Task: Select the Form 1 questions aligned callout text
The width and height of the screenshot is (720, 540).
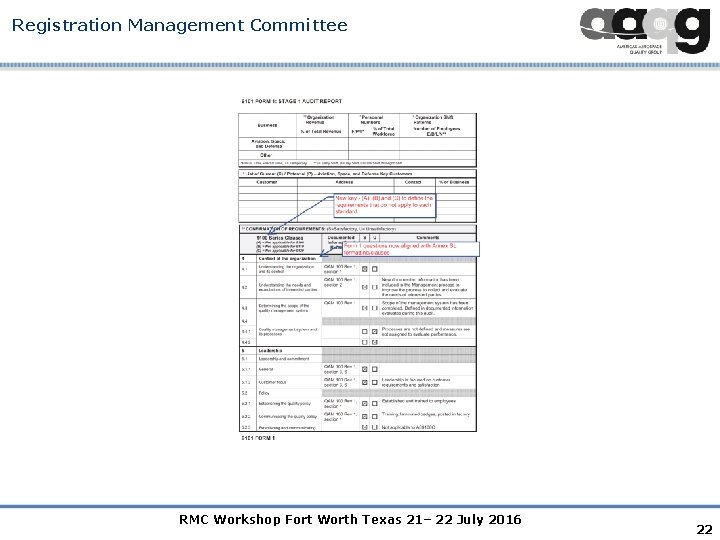Action: tap(400, 249)
